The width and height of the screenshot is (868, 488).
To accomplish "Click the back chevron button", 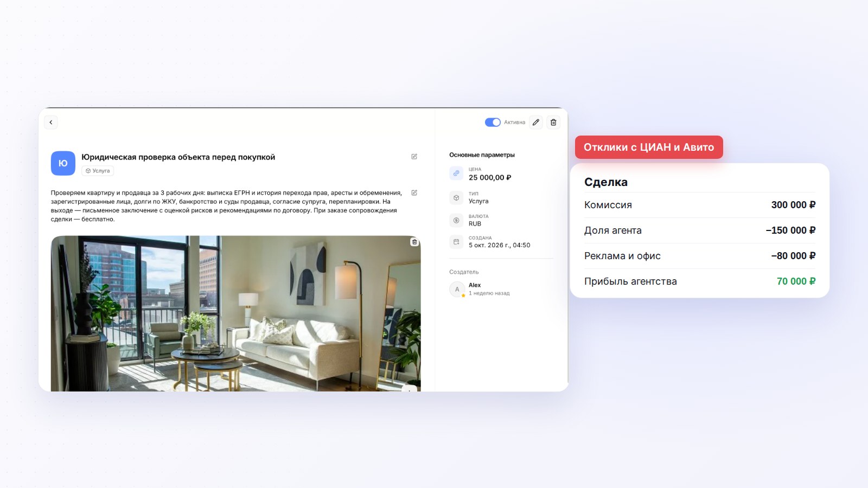I will point(51,123).
